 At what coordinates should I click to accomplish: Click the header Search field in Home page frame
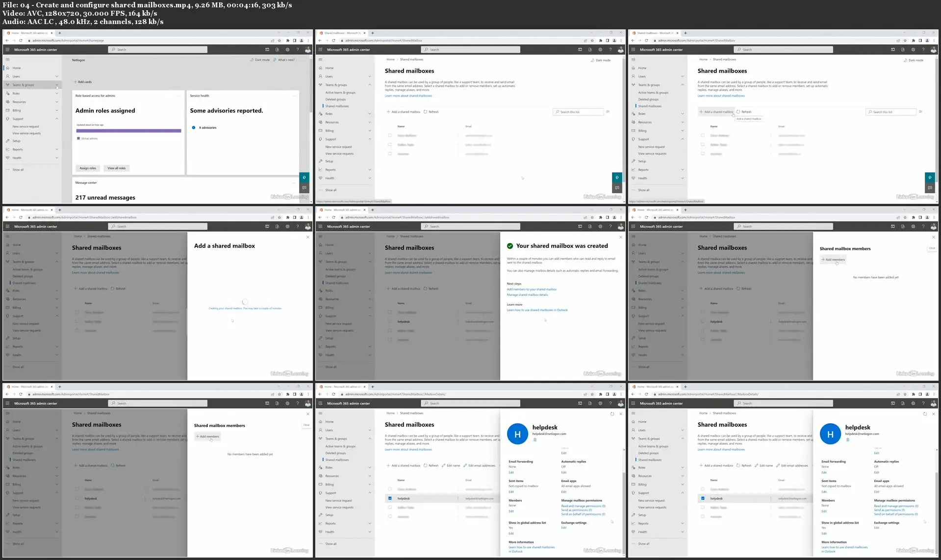[x=157, y=49]
